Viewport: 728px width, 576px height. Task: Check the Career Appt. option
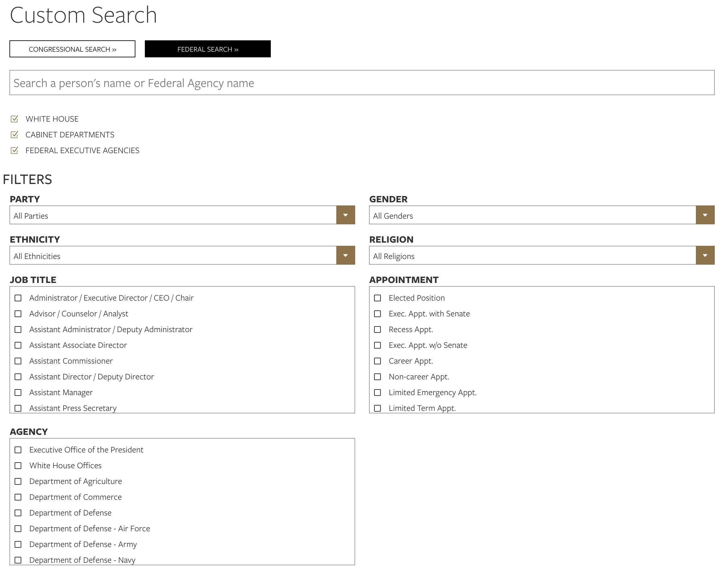pyautogui.click(x=378, y=361)
